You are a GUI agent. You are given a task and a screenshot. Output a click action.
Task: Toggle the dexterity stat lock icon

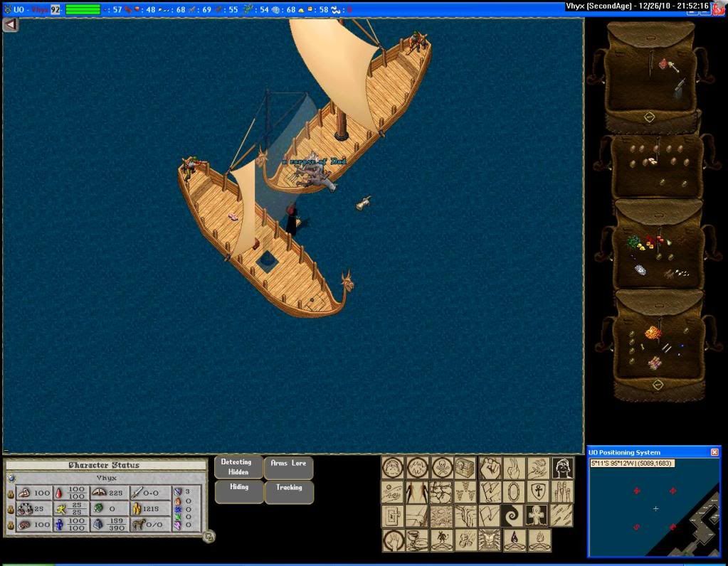pyautogui.click(x=11, y=510)
